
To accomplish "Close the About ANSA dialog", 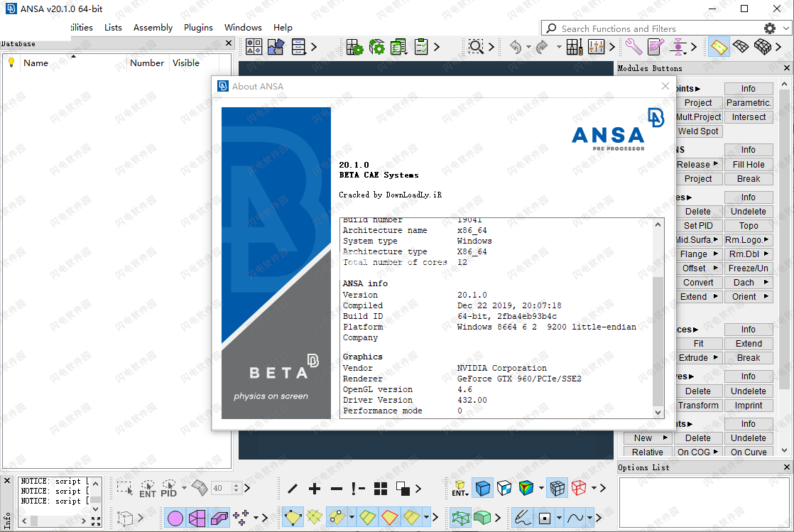I will tap(665, 86).
